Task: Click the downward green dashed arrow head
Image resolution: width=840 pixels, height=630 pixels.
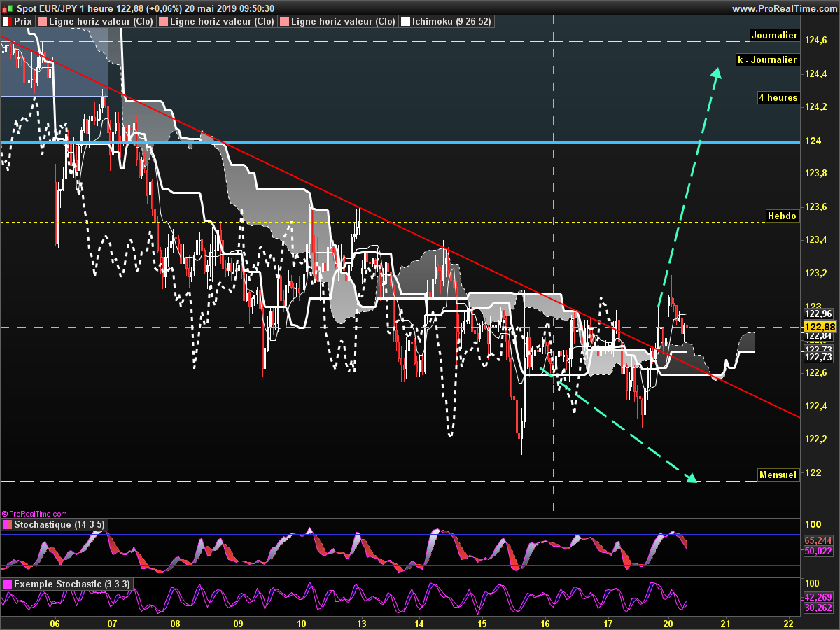Action: point(692,479)
